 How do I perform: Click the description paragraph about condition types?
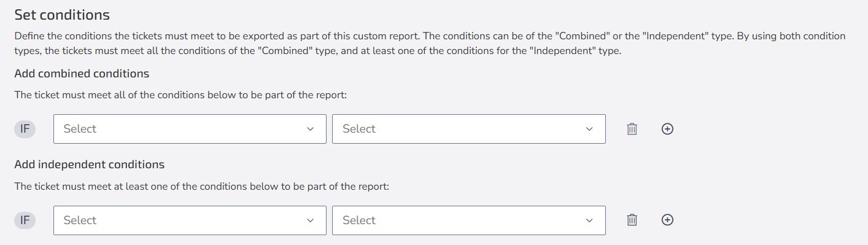click(x=430, y=44)
